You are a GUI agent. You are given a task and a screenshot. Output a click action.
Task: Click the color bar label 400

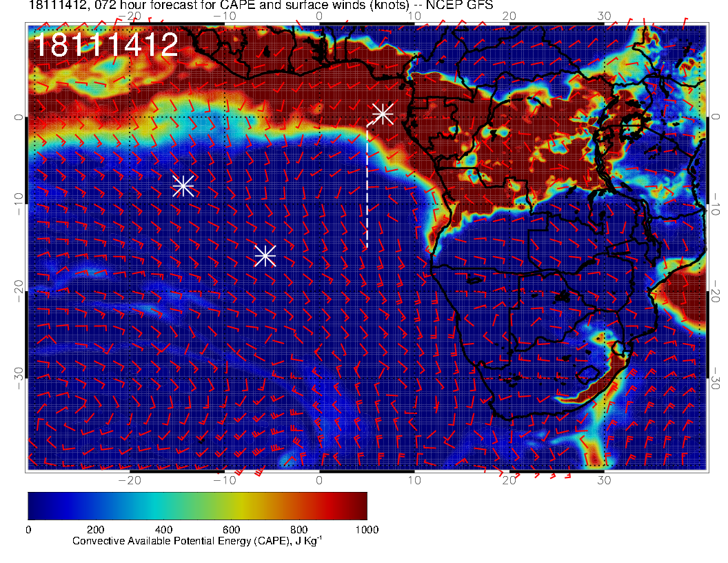click(x=163, y=530)
